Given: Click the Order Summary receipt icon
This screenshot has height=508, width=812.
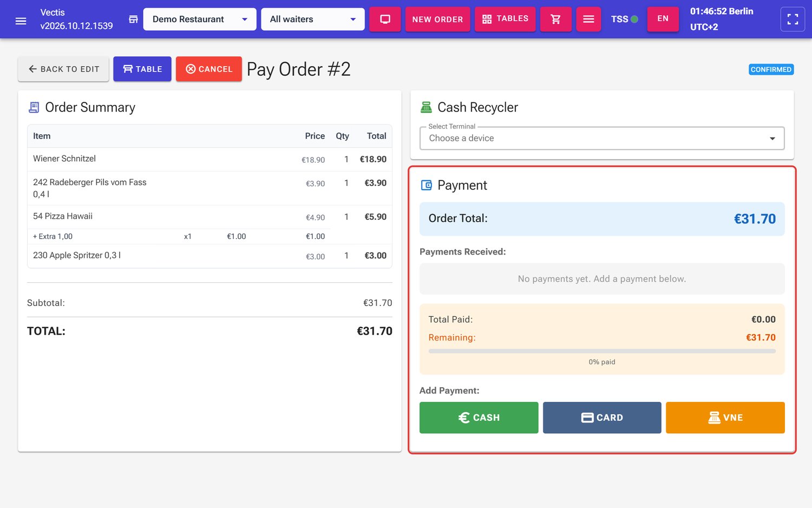Looking at the screenshot, I should click(x=34, y=107).
